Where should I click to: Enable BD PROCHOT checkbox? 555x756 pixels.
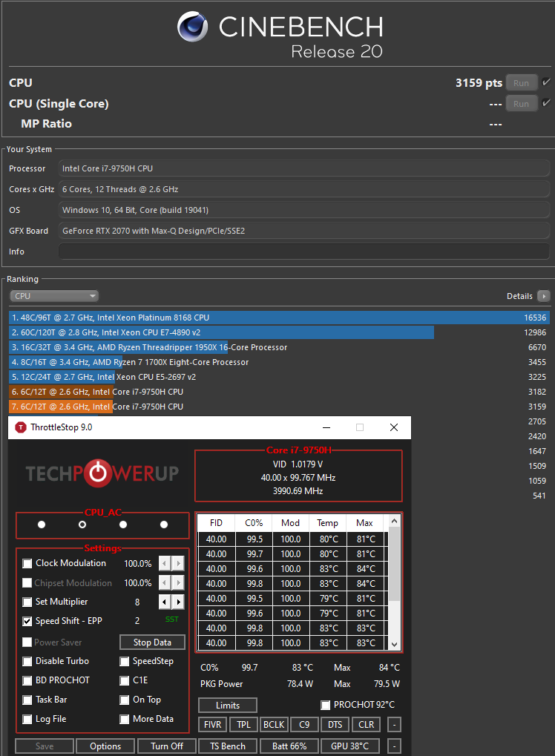tap(27, 680)
